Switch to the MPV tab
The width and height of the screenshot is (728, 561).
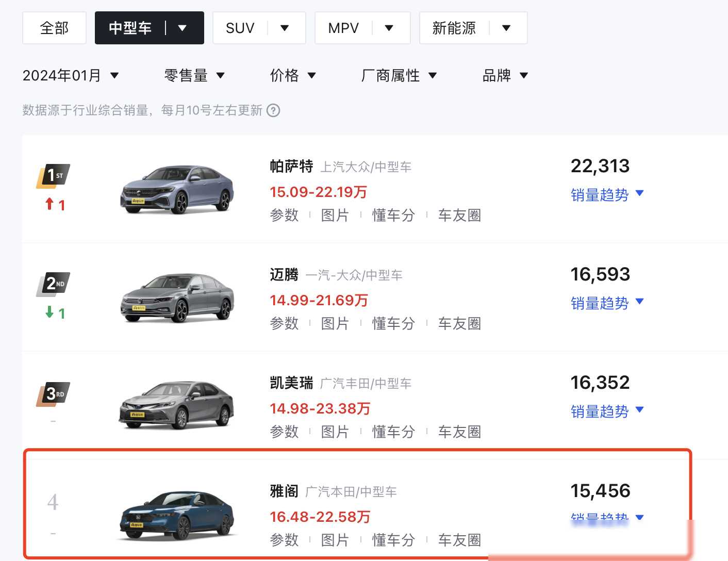(343, 28)
